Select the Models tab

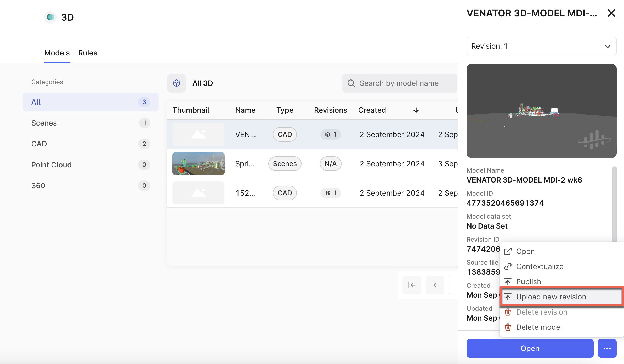[57, 53]
